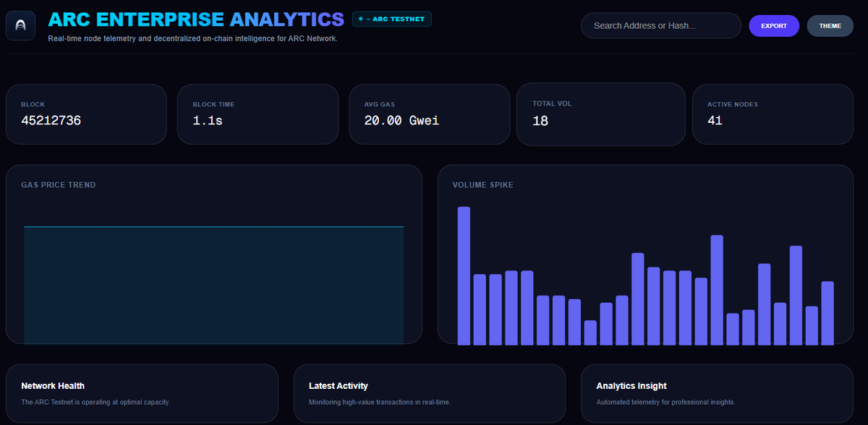Open the Analytics Insight card title
868x425 pixels.
click(631, 386)
